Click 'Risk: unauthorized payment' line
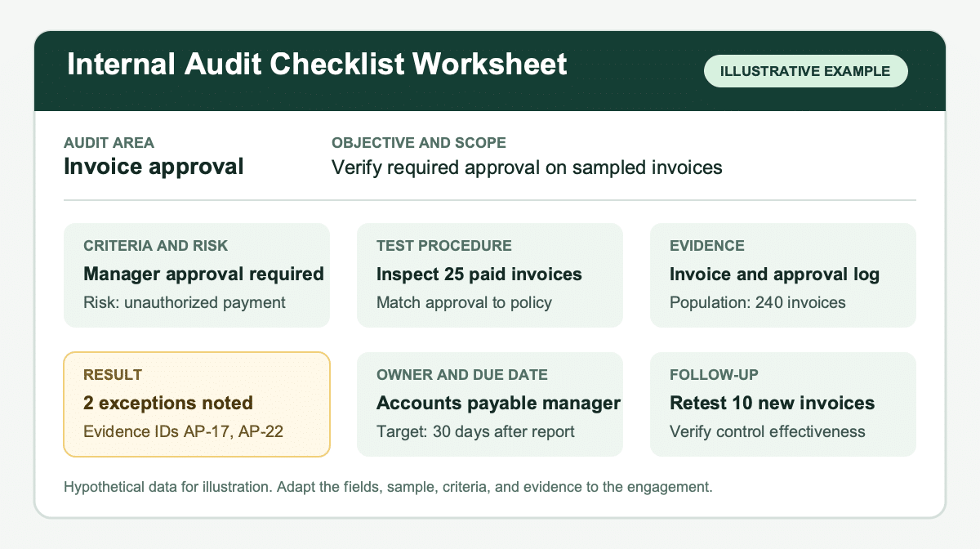 (x=185, y=302)
